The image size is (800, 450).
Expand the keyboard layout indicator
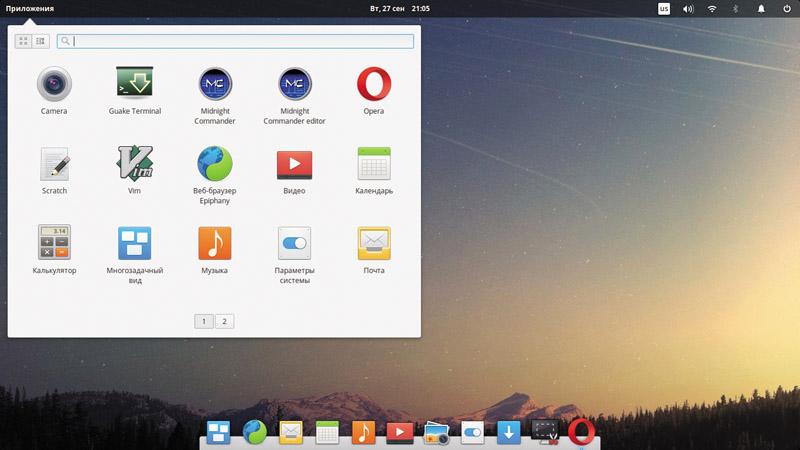click(664, 8)
